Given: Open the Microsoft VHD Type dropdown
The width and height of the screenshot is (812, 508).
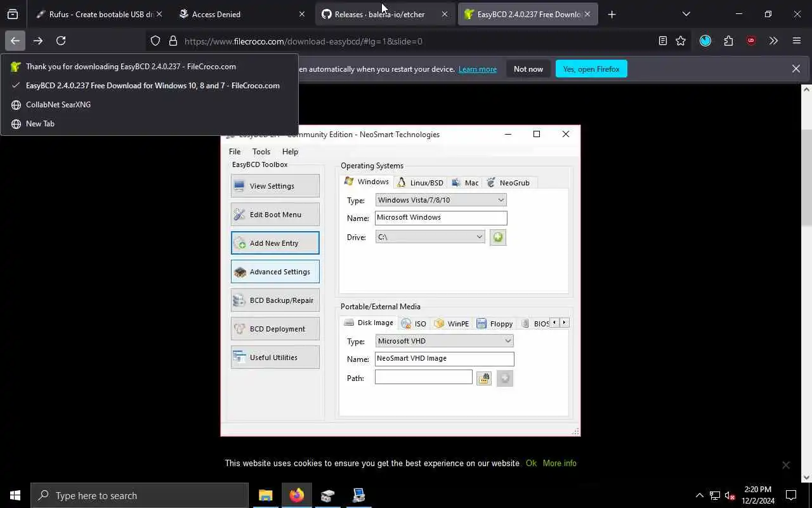Looking at the screenshot, I should point(444,341).
